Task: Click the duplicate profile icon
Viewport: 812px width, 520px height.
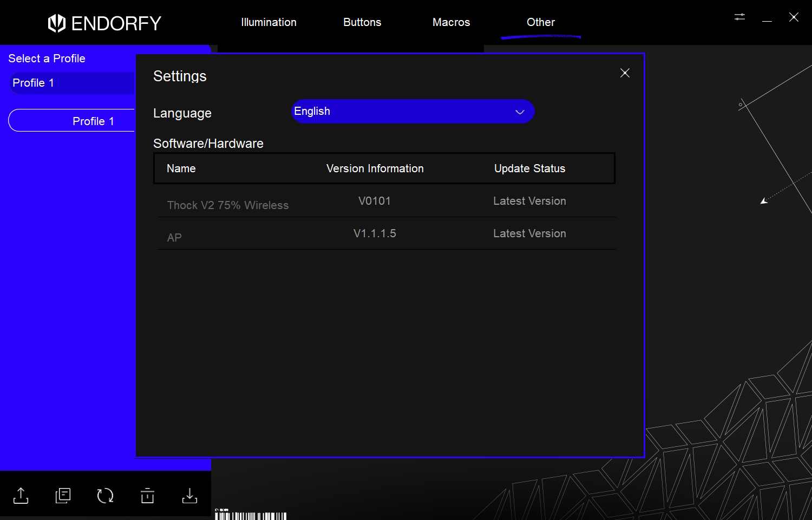Action: [x=63, y=495]
